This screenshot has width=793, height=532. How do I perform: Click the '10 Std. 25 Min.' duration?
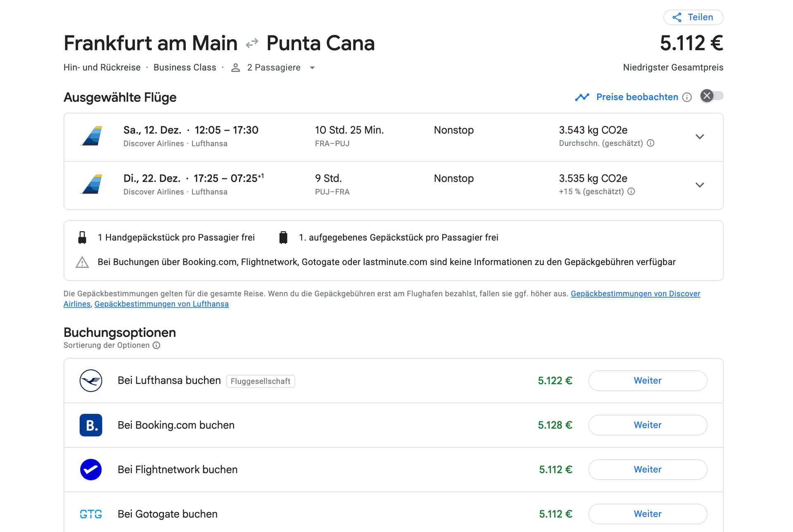349,130
